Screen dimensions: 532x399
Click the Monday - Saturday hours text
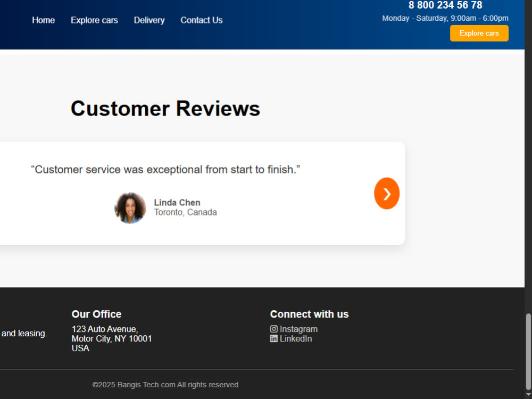click(x=445, y=18)
